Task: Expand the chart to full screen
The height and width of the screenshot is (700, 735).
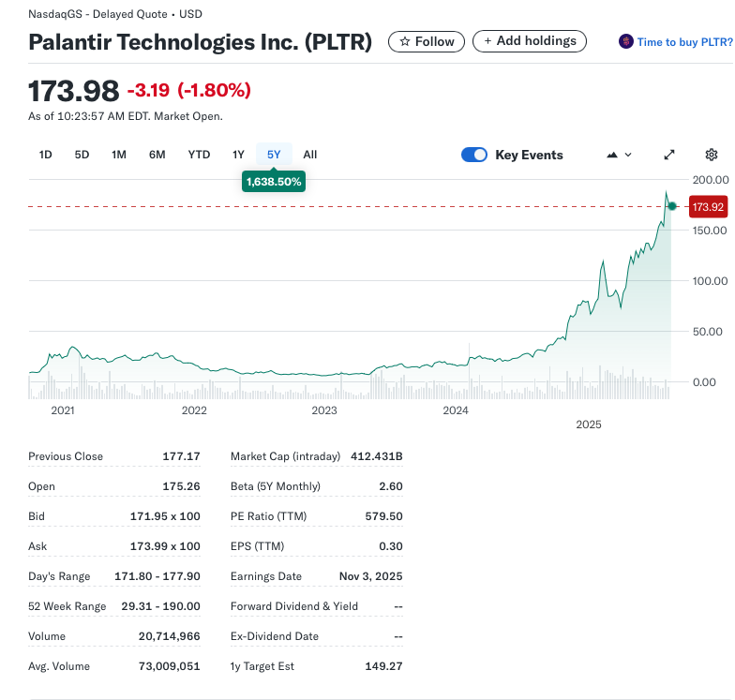Action: (669, 155)
